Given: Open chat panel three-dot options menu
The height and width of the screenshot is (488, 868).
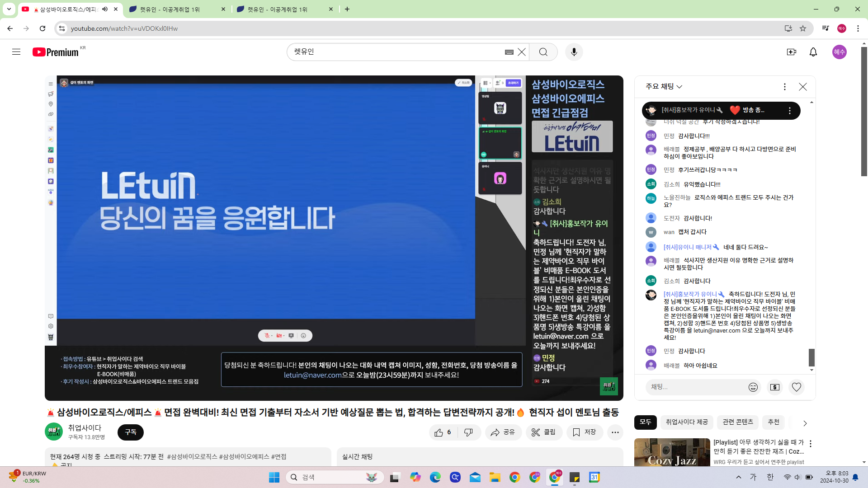Looking at the screenshot, I should click(x=784, y=86).
